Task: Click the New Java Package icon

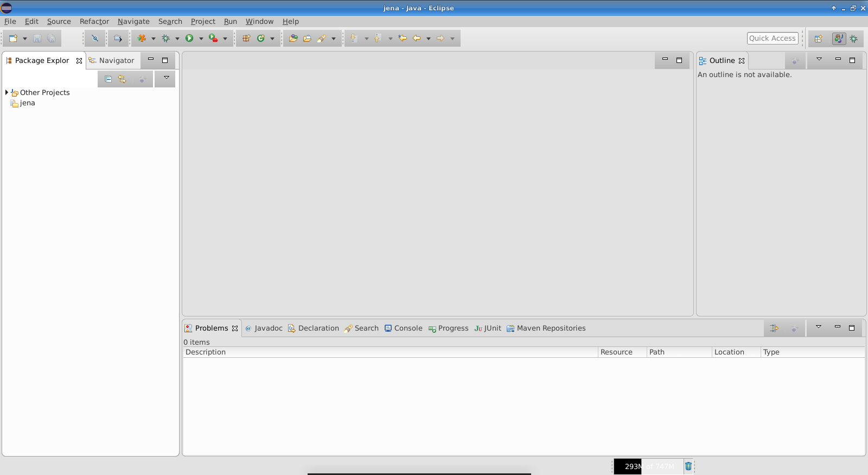Action: coord(246,39)
